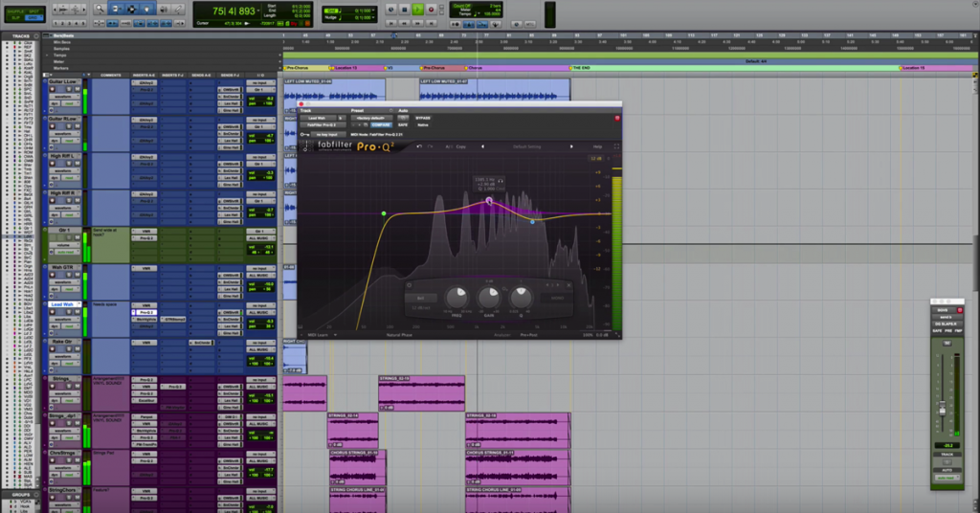Enable Shuffle edit mode
980x513 pixels.
coord(15,11)
